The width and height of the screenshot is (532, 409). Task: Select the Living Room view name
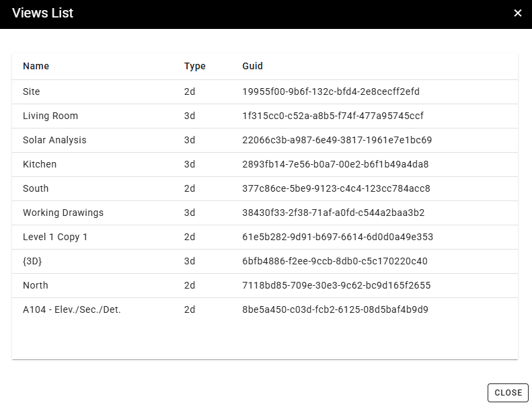tap(50, 116)
